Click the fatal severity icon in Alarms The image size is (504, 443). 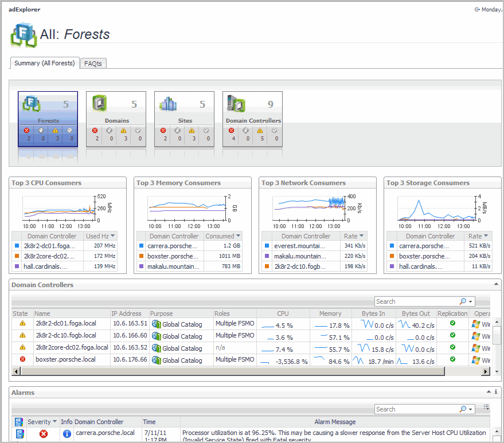click(x=43, y=434)
